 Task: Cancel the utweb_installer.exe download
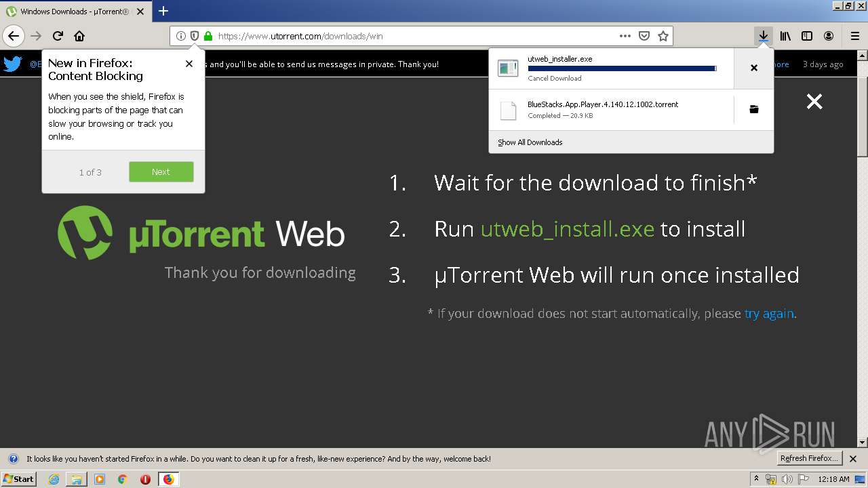coord(753,68)
